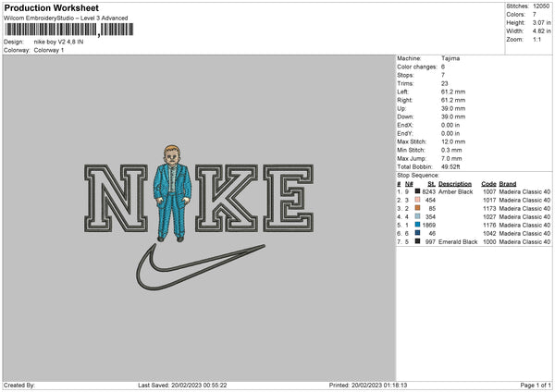Viewport: 555px width, 392px height.
Task: Click the letter E in the design
Action: pos(289,198)
